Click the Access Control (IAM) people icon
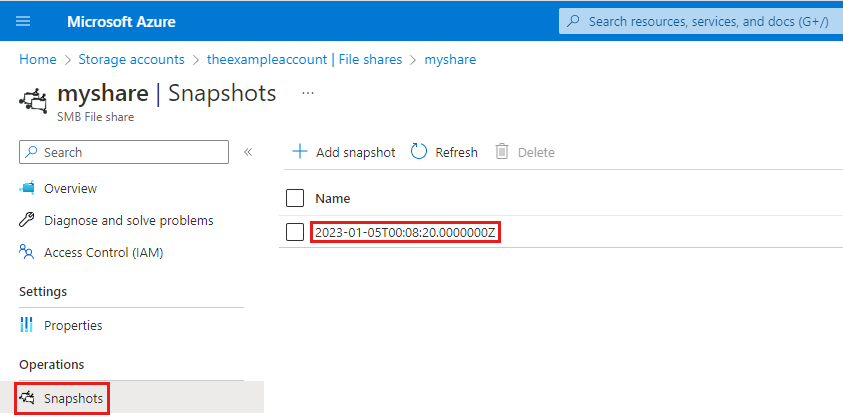This screenshot has height=420, width=843. click(27, 253)
